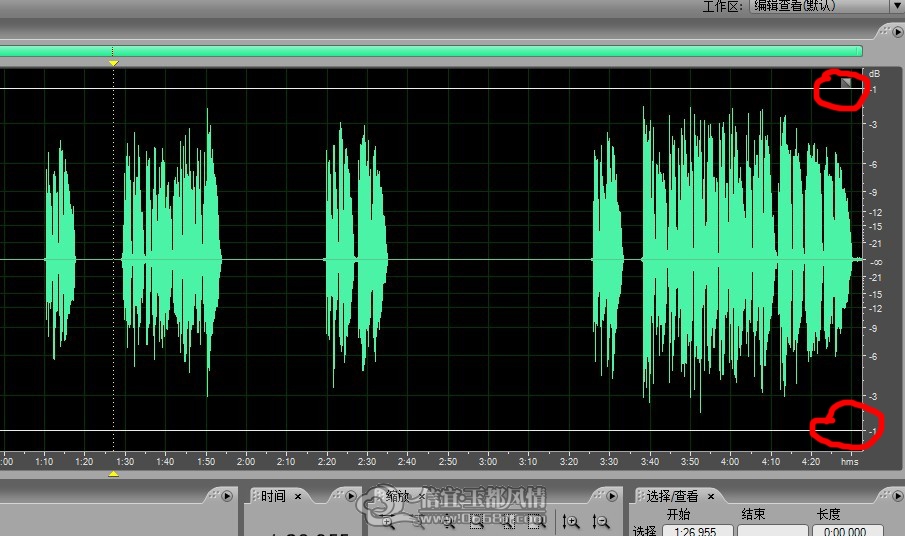Close the 选择/查看 panel tab
Image resolution: width=905 pixels, height=536 pixels.
tap(711, 496)
